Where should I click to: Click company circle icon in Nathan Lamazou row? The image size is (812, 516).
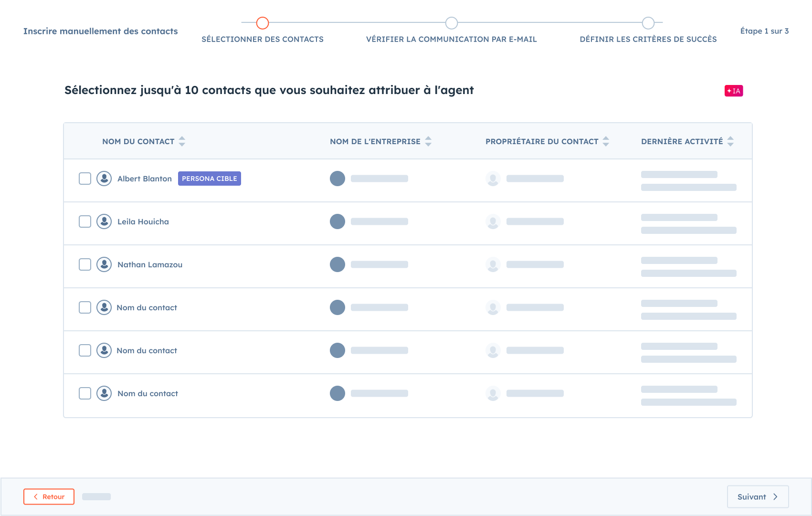click(337, 264)
